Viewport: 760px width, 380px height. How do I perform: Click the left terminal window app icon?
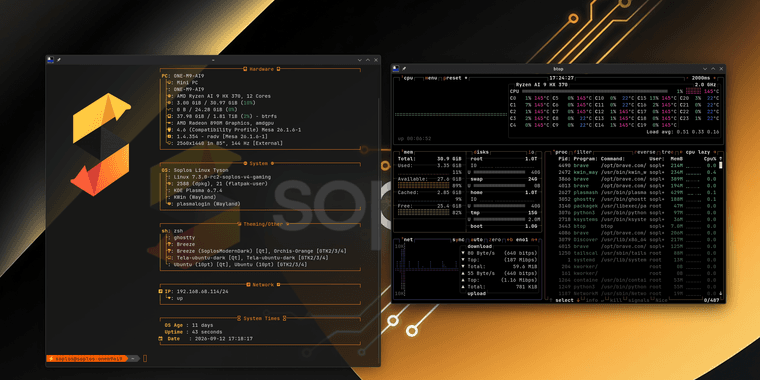tap(50, 59)
